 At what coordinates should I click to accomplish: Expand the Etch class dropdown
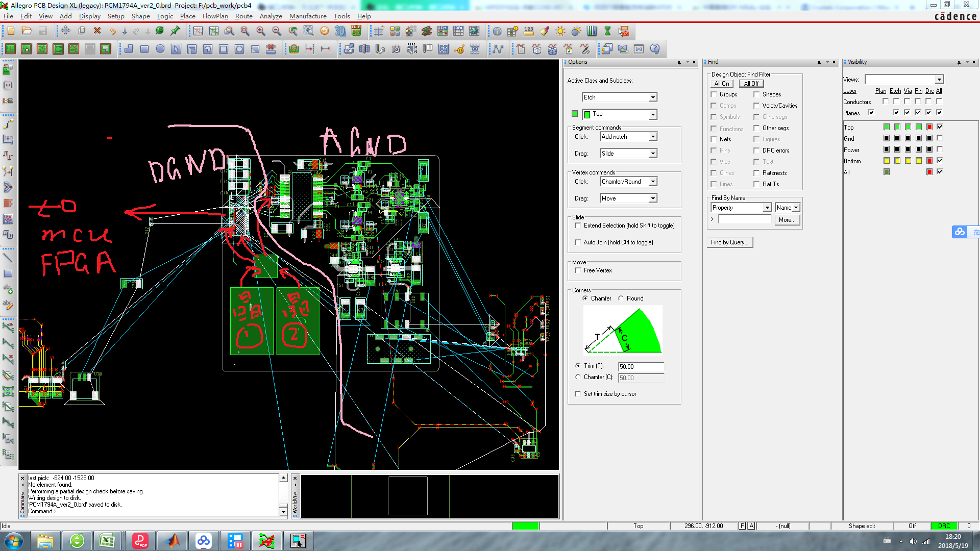(x=652, y=97)
